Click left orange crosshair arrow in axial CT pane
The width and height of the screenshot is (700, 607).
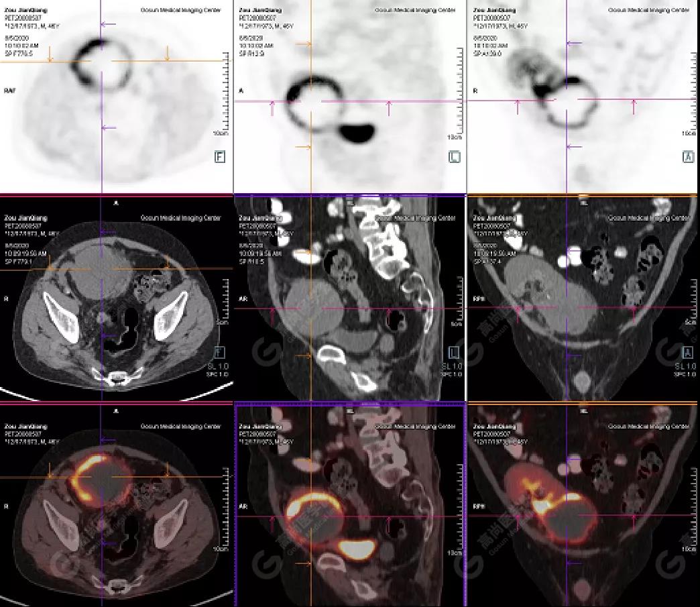tap(50, 266)
